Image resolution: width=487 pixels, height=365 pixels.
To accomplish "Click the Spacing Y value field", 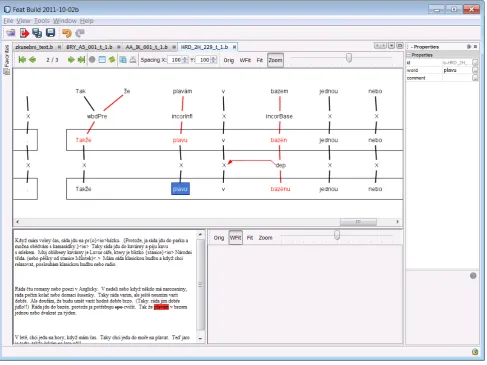I will pos(204,60).
